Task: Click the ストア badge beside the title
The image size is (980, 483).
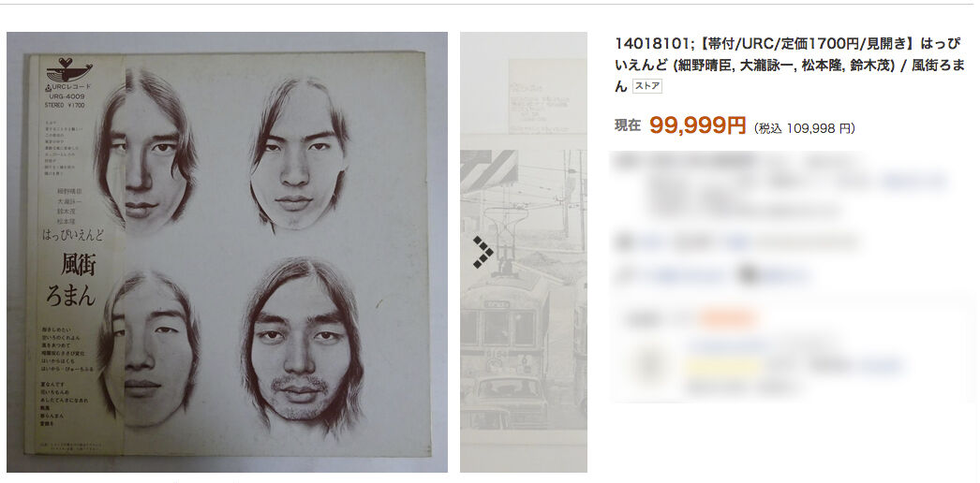Action: [x=646, y=87]
